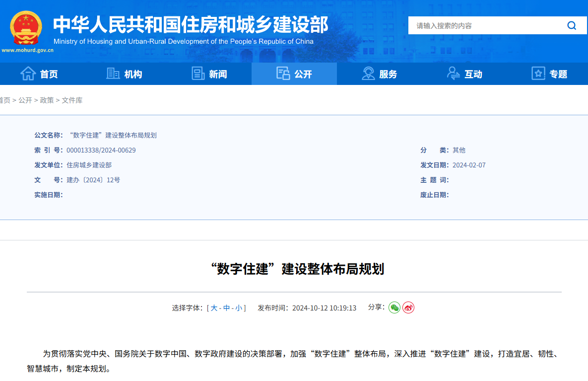Click the 首页 home icon in the navigation bar

click(28, 73)
